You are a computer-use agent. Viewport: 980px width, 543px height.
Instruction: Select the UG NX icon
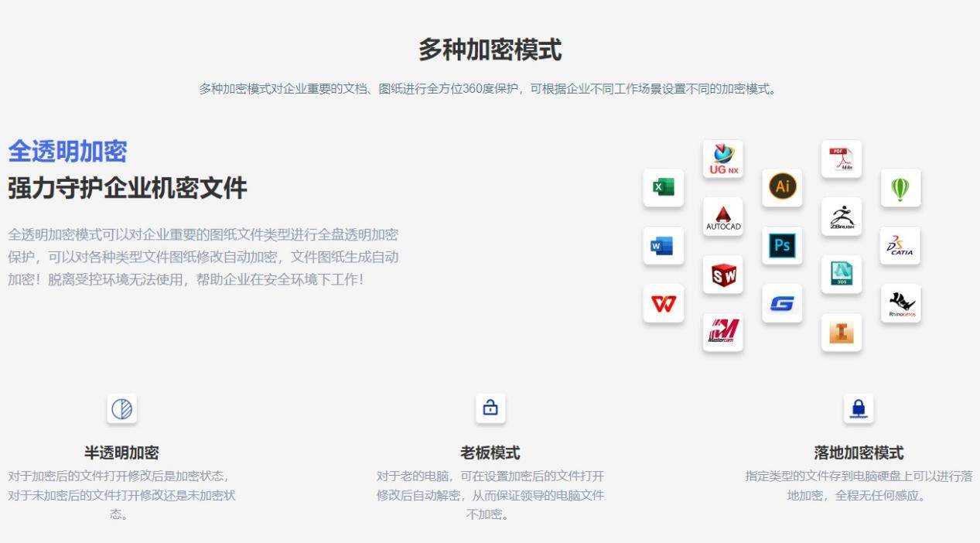point(722,159)
